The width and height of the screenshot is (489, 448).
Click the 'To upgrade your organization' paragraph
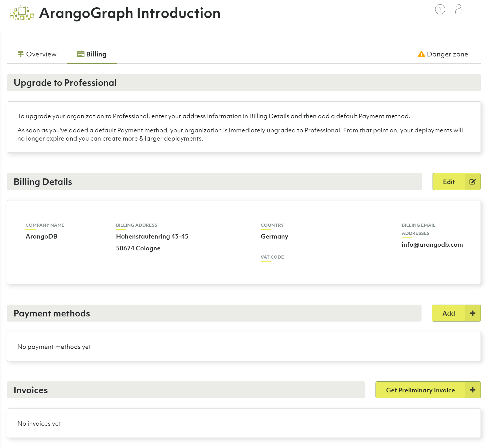pos(214,116)
